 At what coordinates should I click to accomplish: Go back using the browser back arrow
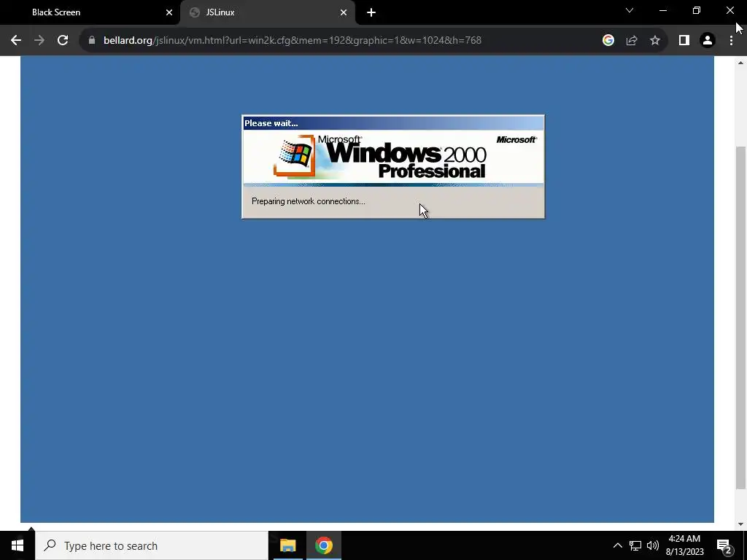(16, 41)
